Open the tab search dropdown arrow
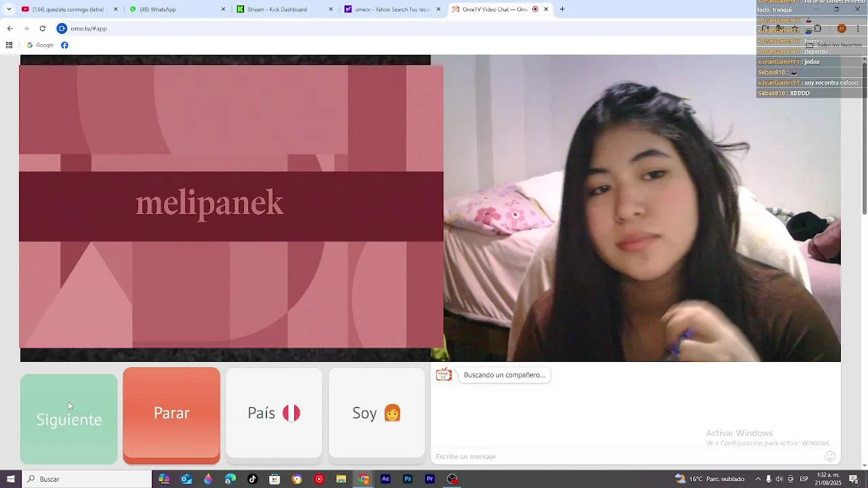This screenshot has height=488, width=868. [x=9, y=9]
